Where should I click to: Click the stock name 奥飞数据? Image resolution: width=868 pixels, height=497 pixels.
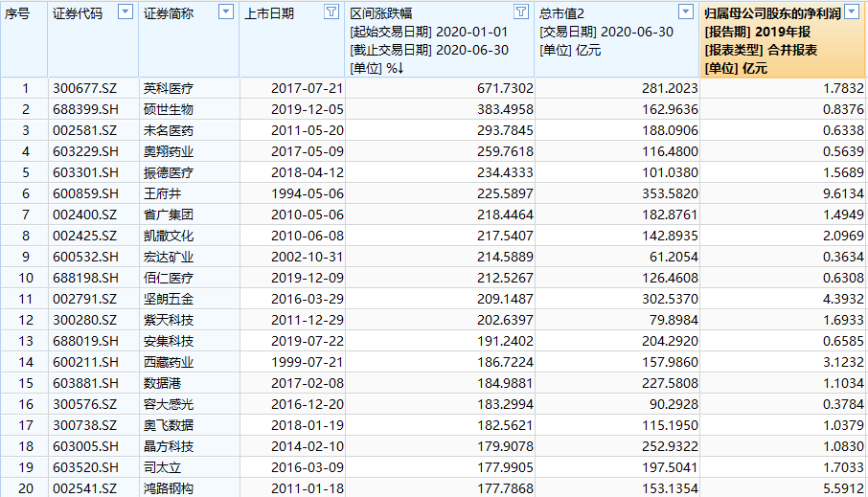pos(169,425)
